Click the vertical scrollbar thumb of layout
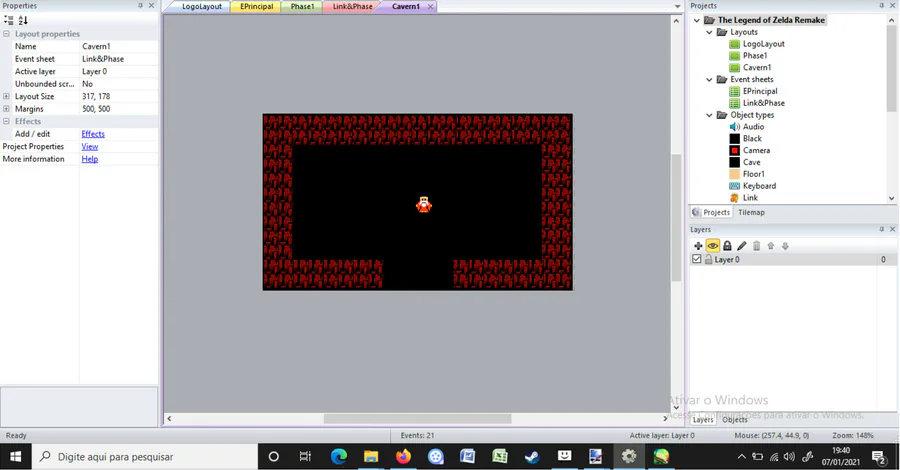This screenshot has height=470, width=900. pos(676,218)
